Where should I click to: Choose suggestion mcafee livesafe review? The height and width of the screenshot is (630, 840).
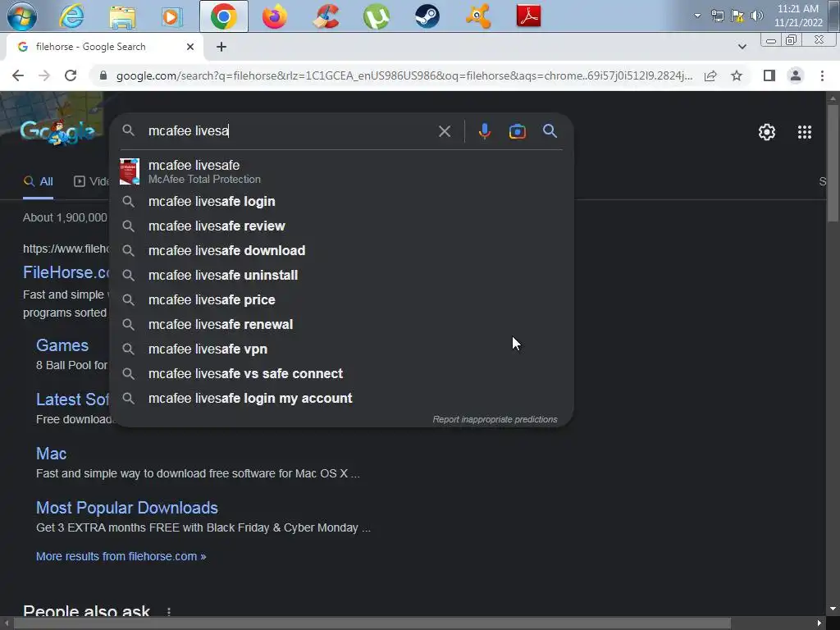[341, 226]
